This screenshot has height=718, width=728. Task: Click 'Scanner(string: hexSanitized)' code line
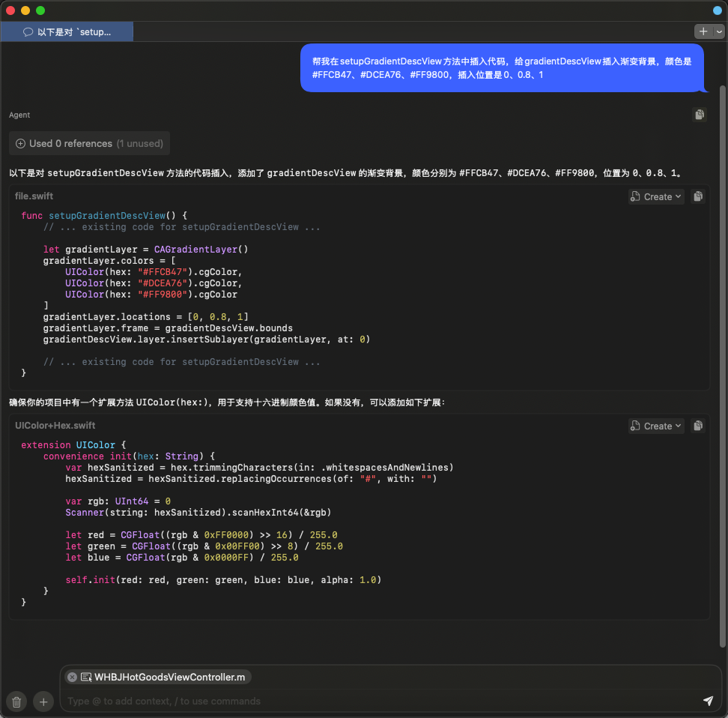[198, 513]
